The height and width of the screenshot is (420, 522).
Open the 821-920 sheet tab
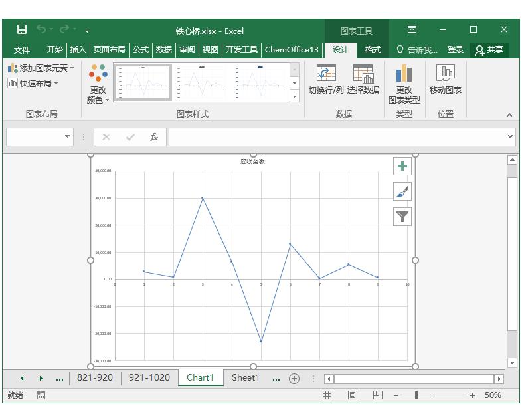(95, 377)
